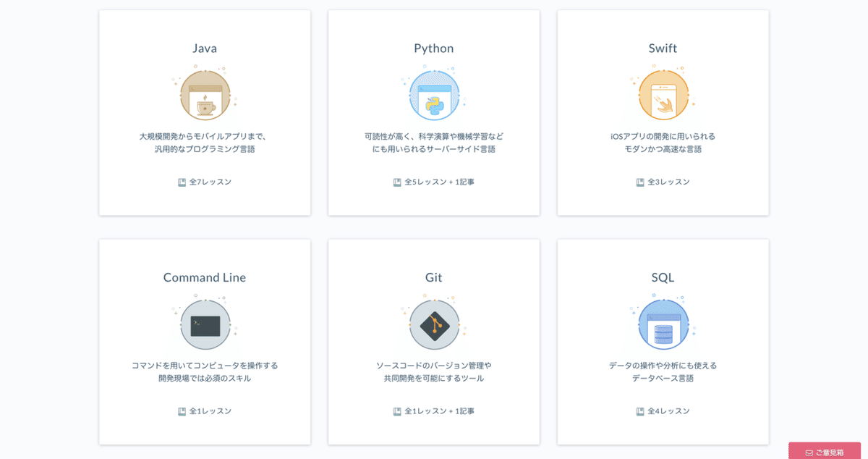Select the Swift course heading
868x459 pixels.
(x=663, y=49)
